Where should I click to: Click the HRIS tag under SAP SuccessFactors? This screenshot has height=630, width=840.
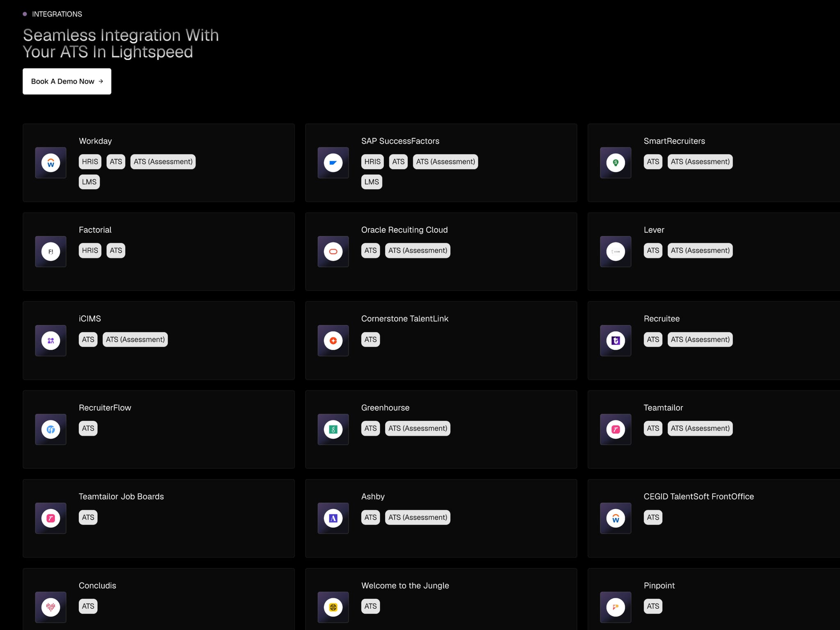[372, 162]
